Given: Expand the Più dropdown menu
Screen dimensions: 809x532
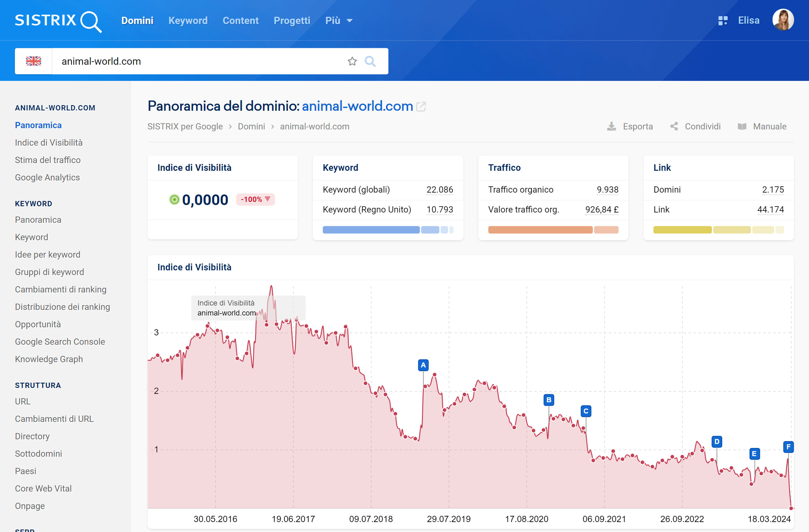Looking at the screenshot, I should point(339,21).
